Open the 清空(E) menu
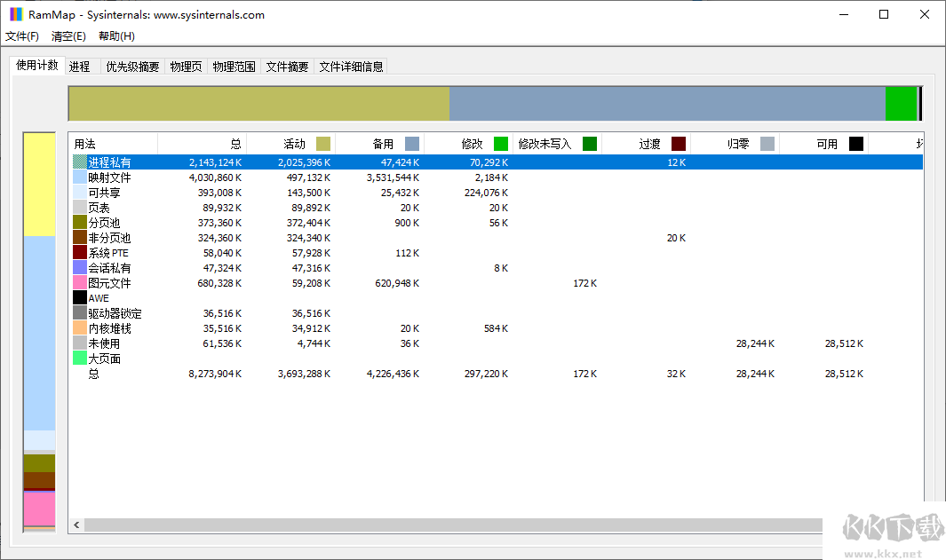This screenshot has width=946, height=560. point(68,36)
